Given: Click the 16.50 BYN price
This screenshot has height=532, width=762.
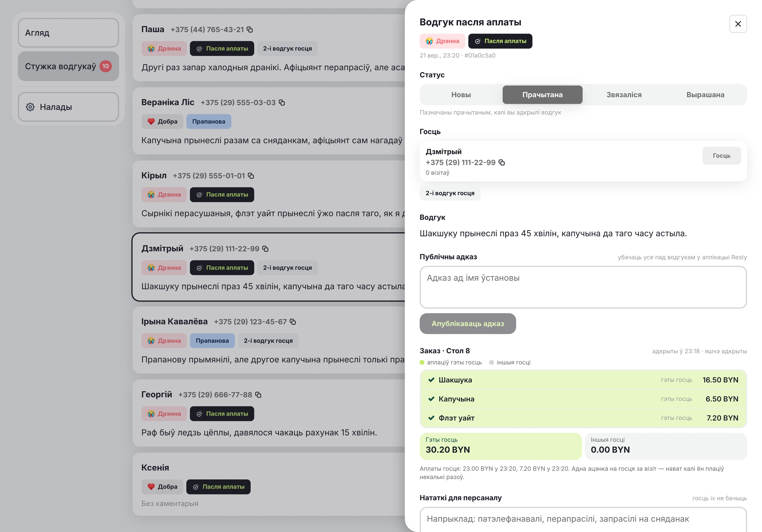Looking at the screenshot, I should click(x=720, y=380).
